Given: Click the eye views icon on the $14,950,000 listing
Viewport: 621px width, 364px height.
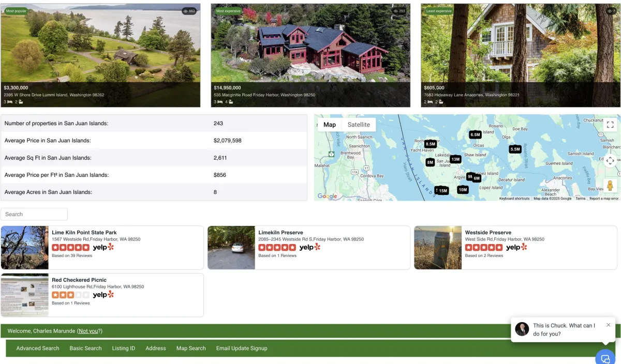Looking at the screenshot, I should click(x=395, y=11).
